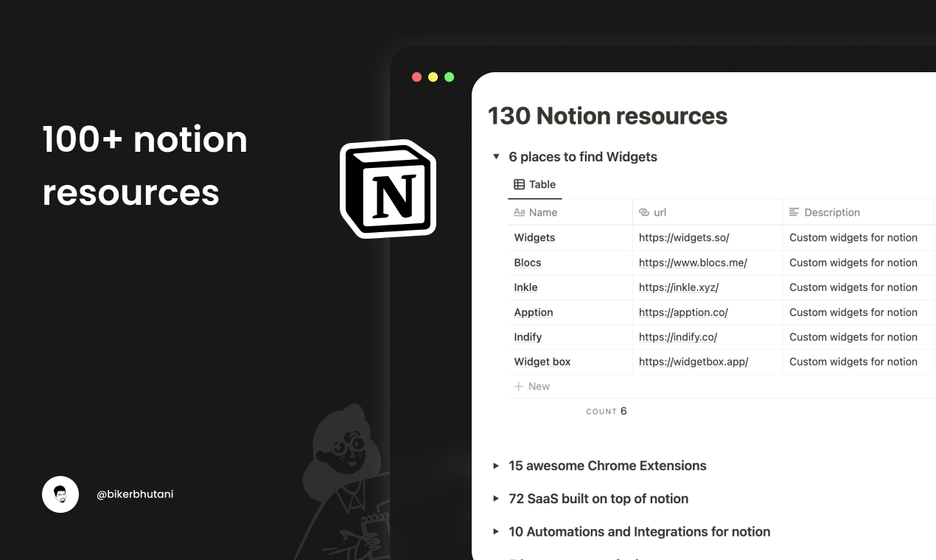Expand the 15 awesome Chrome Extensions toggle
The height and width of the screenshot is (560, 936).
496,466
